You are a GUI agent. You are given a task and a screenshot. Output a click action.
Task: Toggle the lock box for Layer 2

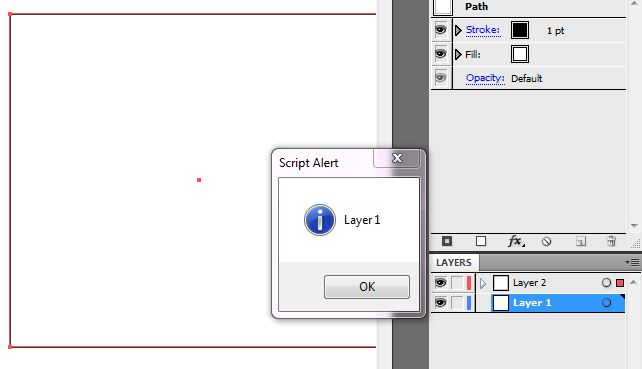(x=457, y=283)
